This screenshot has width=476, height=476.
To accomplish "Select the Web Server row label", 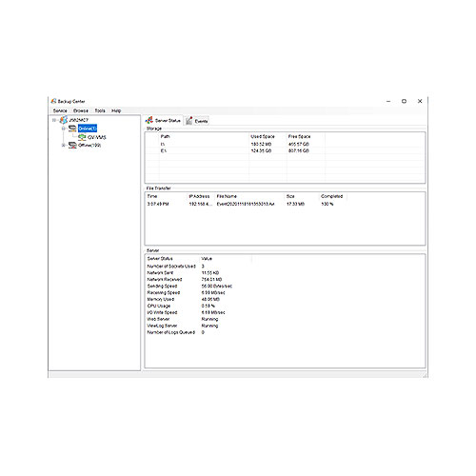I will (x=158, y=319).
